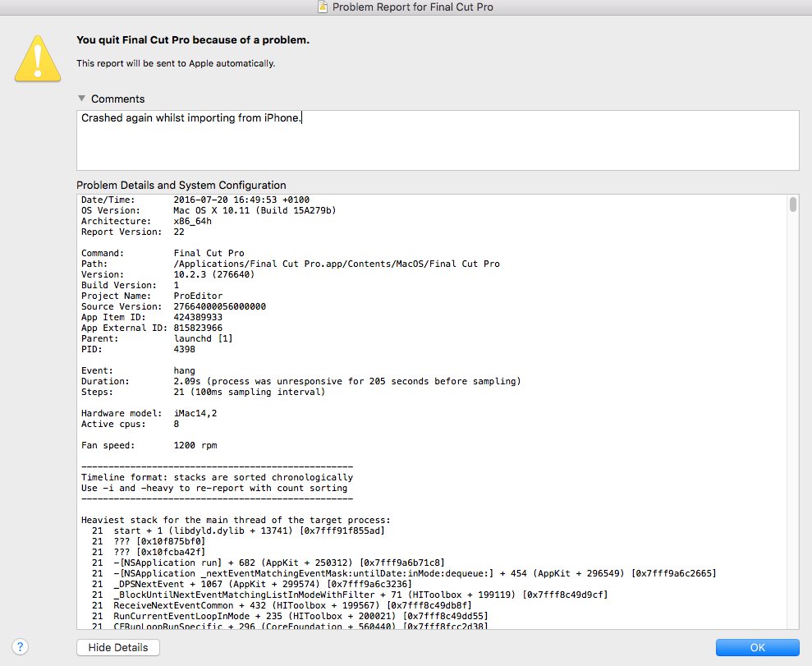
Task: Click the RunCurrentEventLoopInMode + 235 line
Action: coord(290,616)
